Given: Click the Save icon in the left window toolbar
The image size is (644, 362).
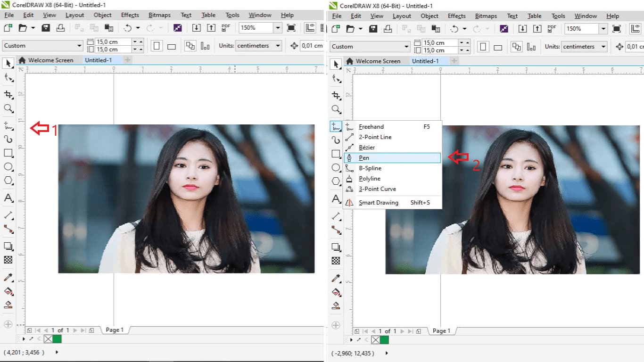Looking at the screenshot, I should point(46,28).
